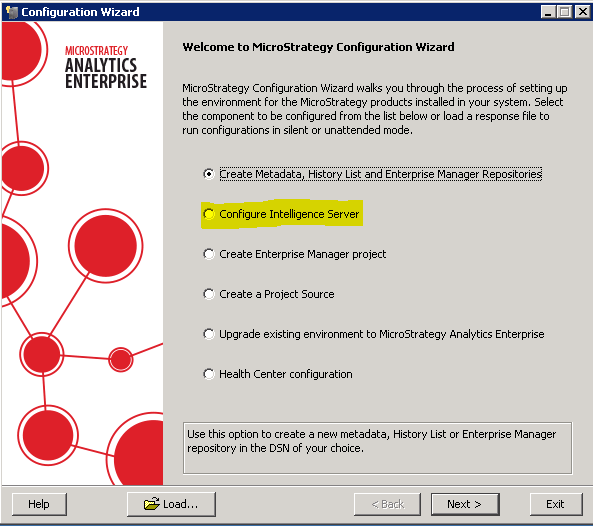Click the Exit button

coord(556,504)
